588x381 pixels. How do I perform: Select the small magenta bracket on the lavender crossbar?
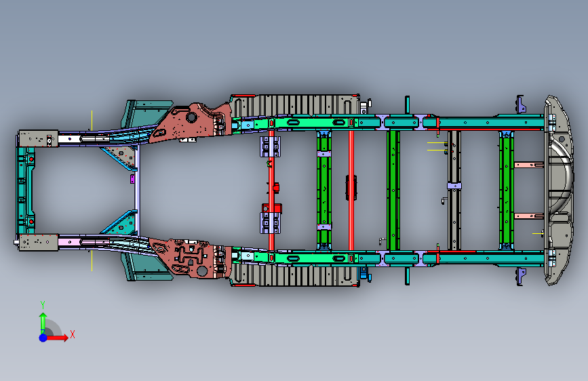(x=132, y=179)
